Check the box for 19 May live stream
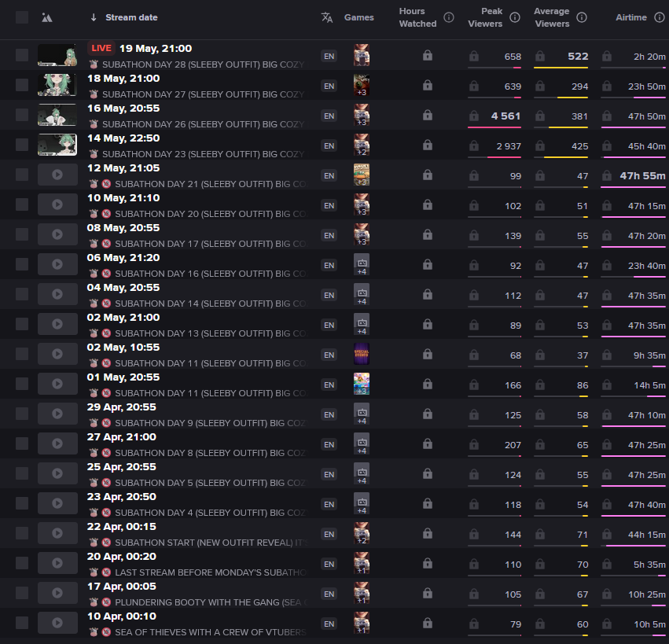Image resolution: width=669 pixels, height=644 pixels. point(22,55)
